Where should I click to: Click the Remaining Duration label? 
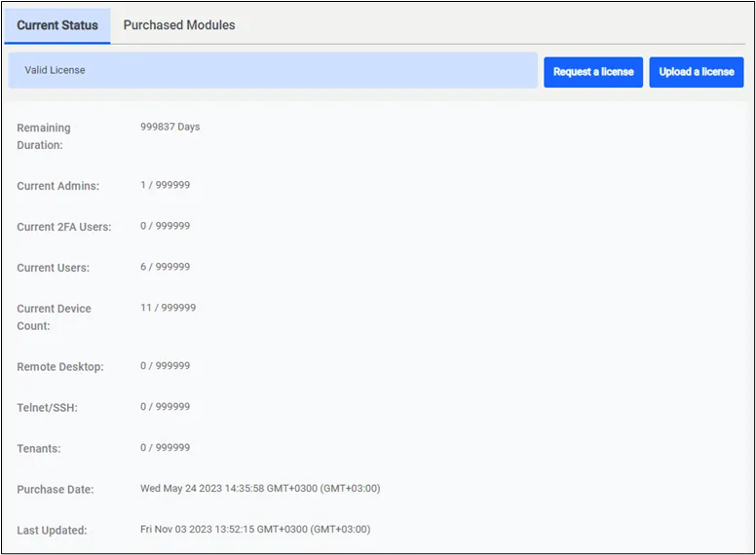(x=44, y=136)
